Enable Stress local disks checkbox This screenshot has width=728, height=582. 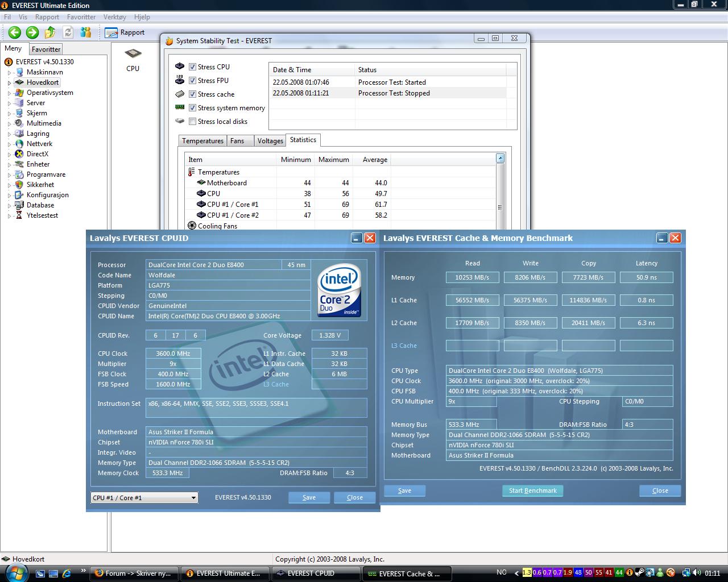coord(193,121)
